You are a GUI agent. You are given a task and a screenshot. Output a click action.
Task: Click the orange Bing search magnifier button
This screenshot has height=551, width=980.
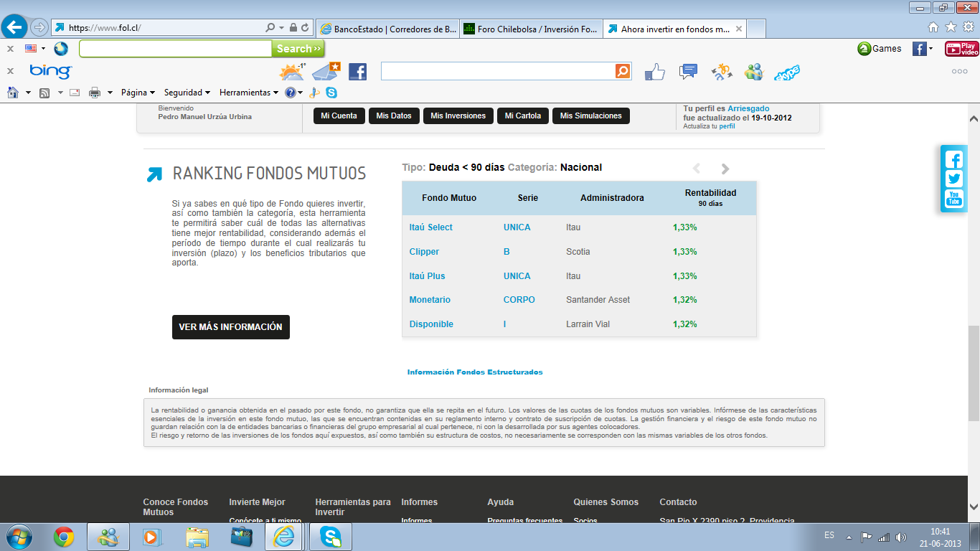[x=623, y=71]
